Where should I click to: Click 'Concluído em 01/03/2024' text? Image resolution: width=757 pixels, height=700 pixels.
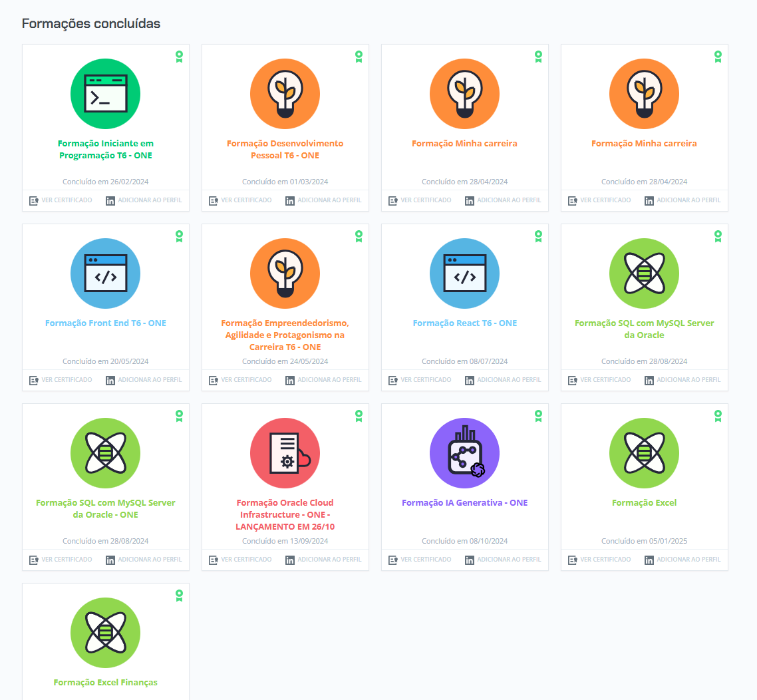285,182
